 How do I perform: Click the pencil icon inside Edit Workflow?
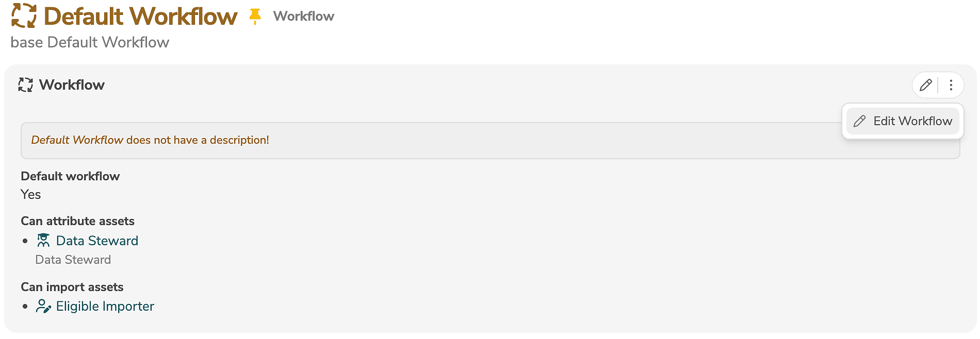[859, 121]
